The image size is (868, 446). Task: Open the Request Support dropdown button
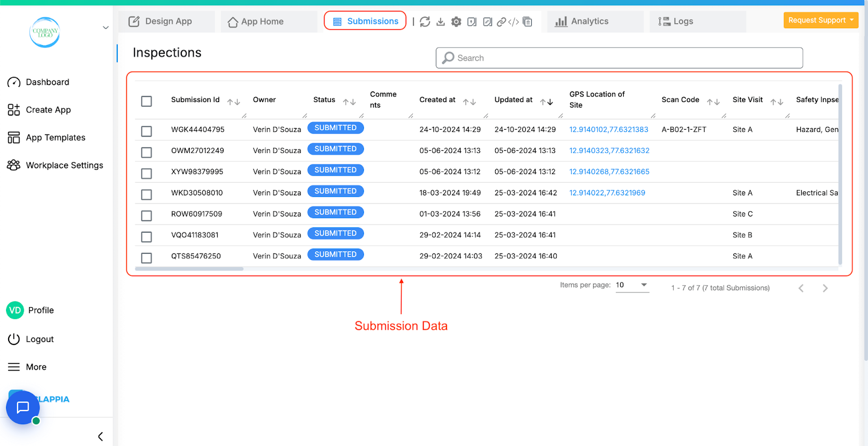click(x=821, y=20)
